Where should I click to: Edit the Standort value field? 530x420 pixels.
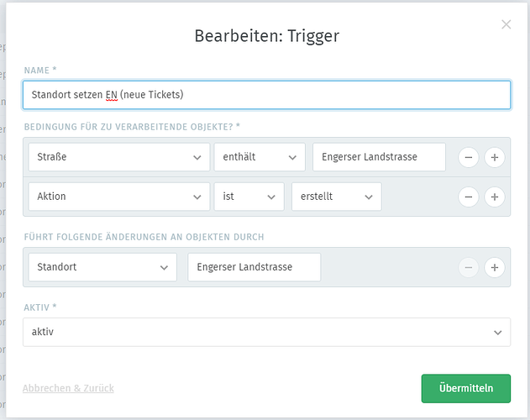255,267
